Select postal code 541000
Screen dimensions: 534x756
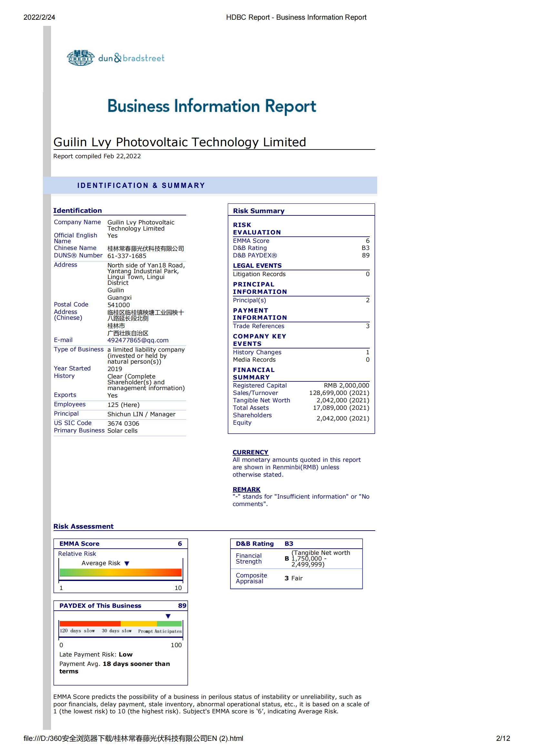118,305
